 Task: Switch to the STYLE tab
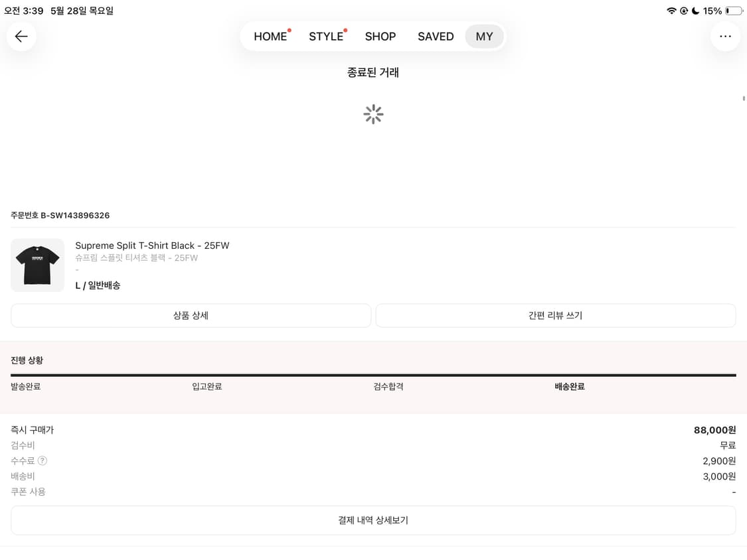326,36
